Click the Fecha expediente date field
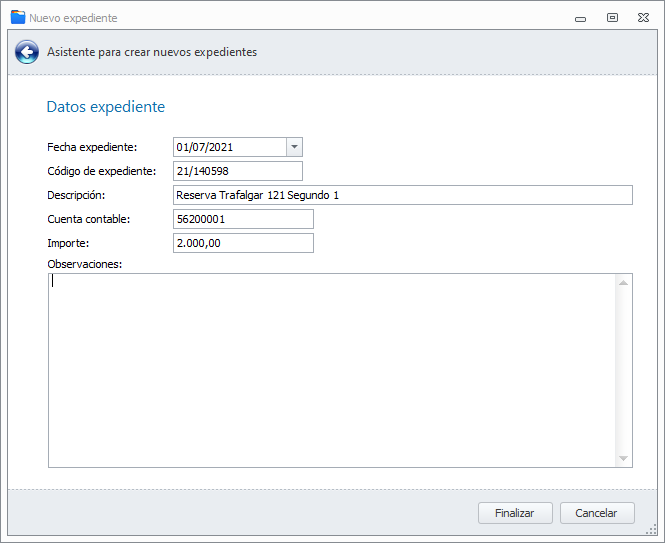665x543 pixels. 229,147
